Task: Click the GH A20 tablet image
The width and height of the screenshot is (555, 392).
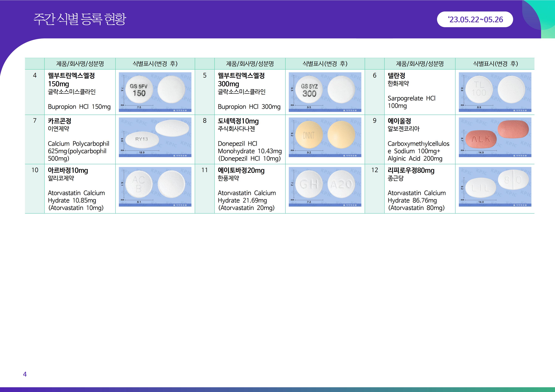Action: click(x=325, y=187)
